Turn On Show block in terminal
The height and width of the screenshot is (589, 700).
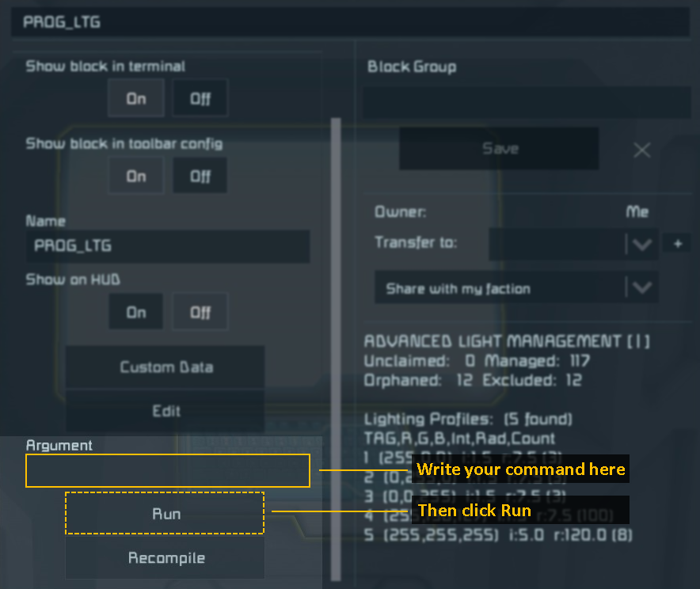pyautogui.click(x=136, y=99)
